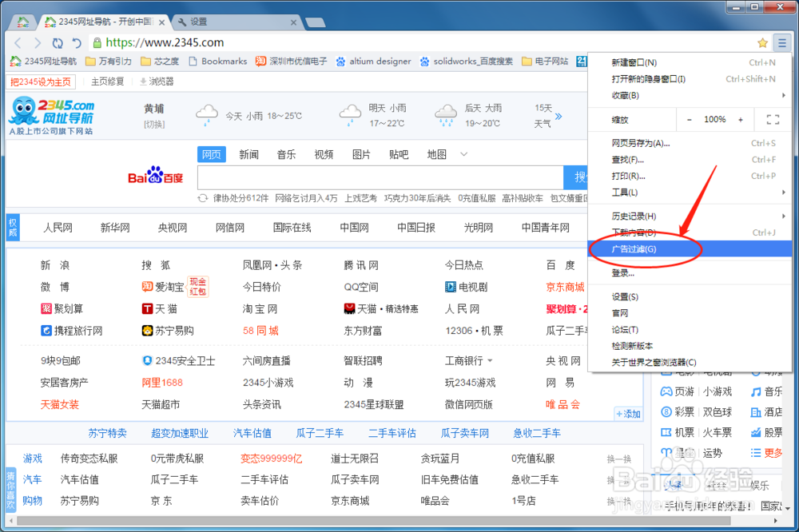Switch to the 新闻 search tab
This screenshot has width=799, height=532.
click(248, 154)
